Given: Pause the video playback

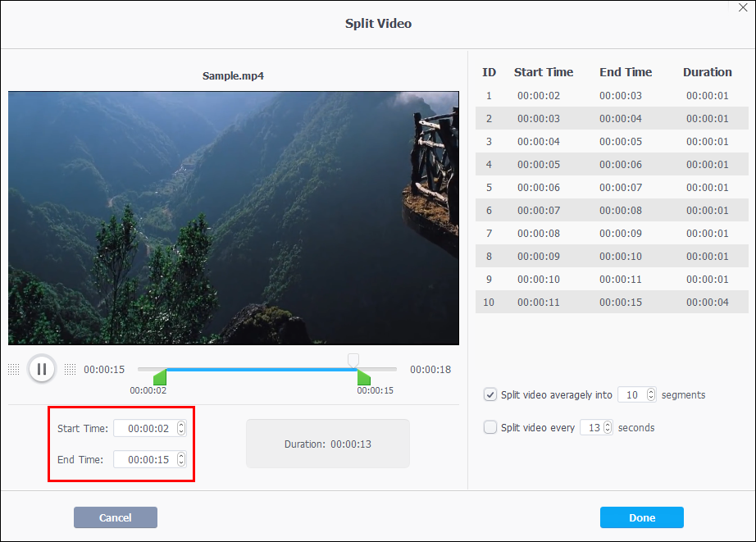Looking at the screenshot, I should (x=42, y=369).
